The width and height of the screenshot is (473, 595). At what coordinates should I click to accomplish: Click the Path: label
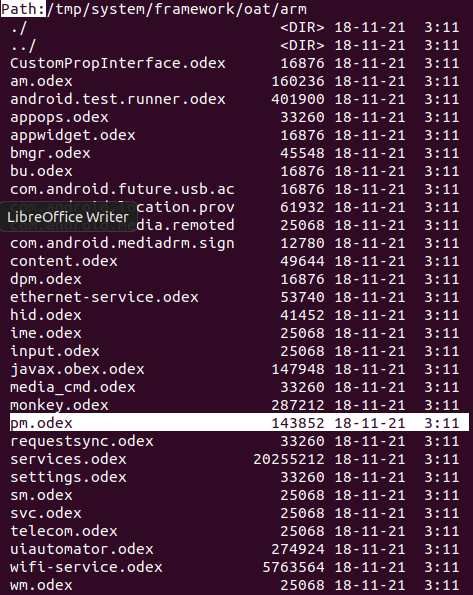(x=23, y=9)
